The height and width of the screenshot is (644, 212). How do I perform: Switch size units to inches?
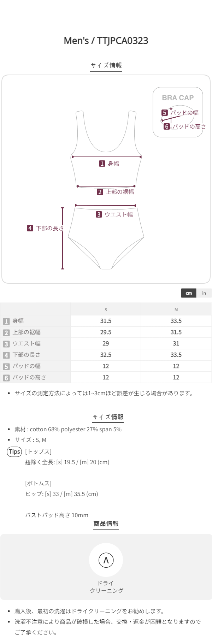pyautogui.click(x=204, y=293)
